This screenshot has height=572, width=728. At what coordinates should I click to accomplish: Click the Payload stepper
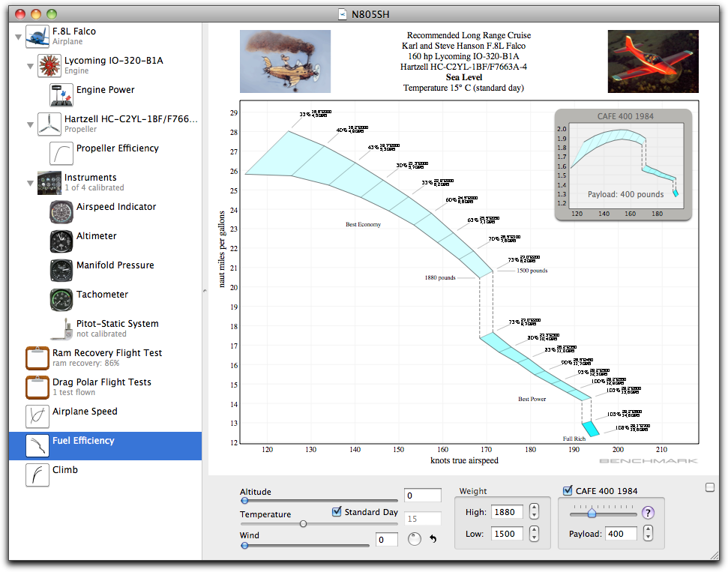[648, 533]
